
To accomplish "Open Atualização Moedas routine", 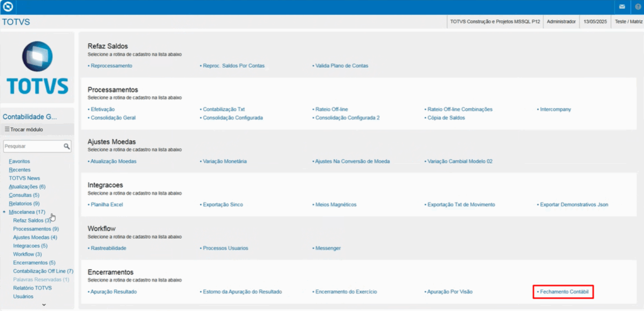I will click(x=113, y=161).
